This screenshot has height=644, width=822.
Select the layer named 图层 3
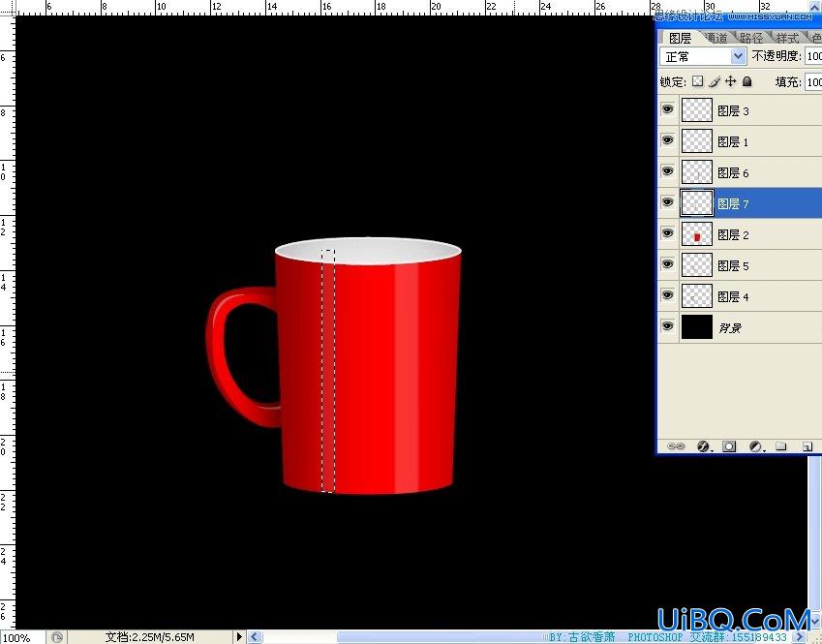(x=733, y=110)
